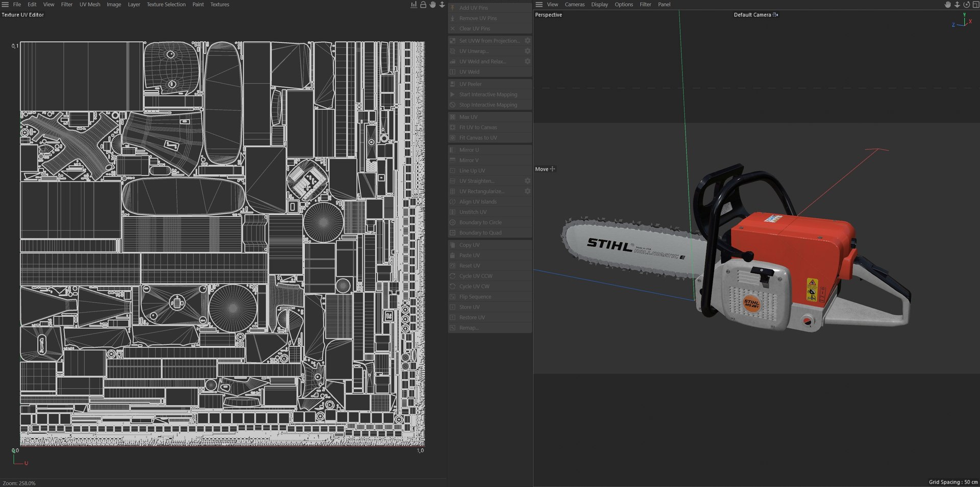Open the Texture Selection menu
Viewport: 980px width, 487px height.
[x=166, y=5]
